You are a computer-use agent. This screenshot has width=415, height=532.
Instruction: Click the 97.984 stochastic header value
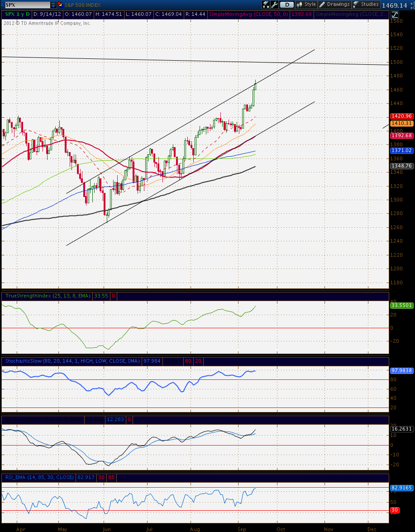pos(152,361)
